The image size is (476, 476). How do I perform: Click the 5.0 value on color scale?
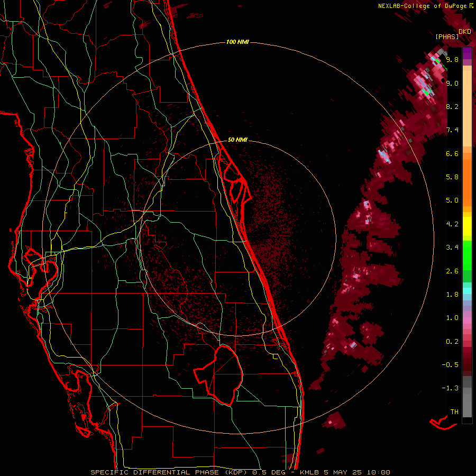[x=452, y=200]
